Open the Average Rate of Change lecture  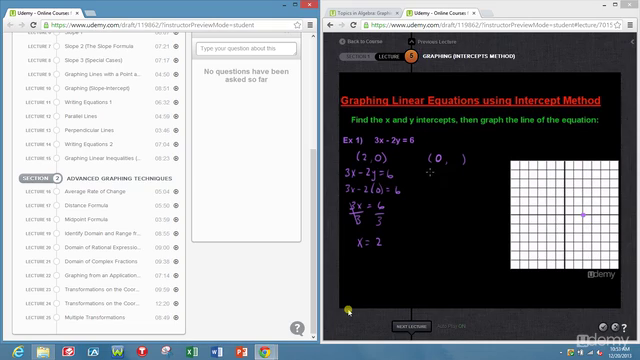(95, 191)
